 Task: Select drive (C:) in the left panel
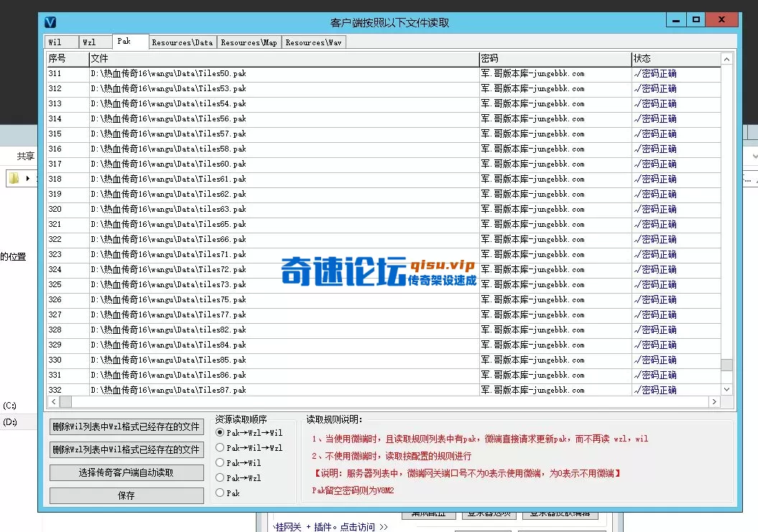pos(9,405)
